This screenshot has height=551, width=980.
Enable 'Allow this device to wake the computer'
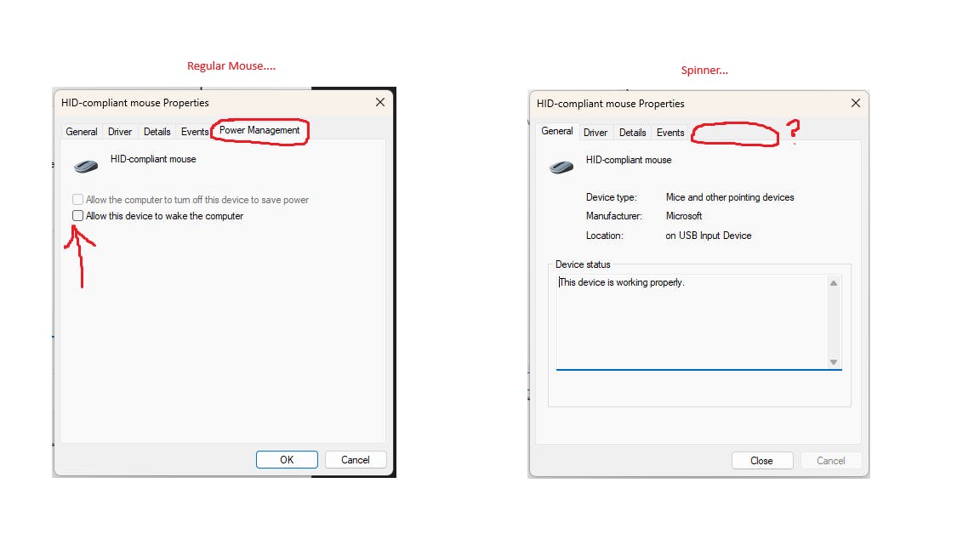click(78, 216)
